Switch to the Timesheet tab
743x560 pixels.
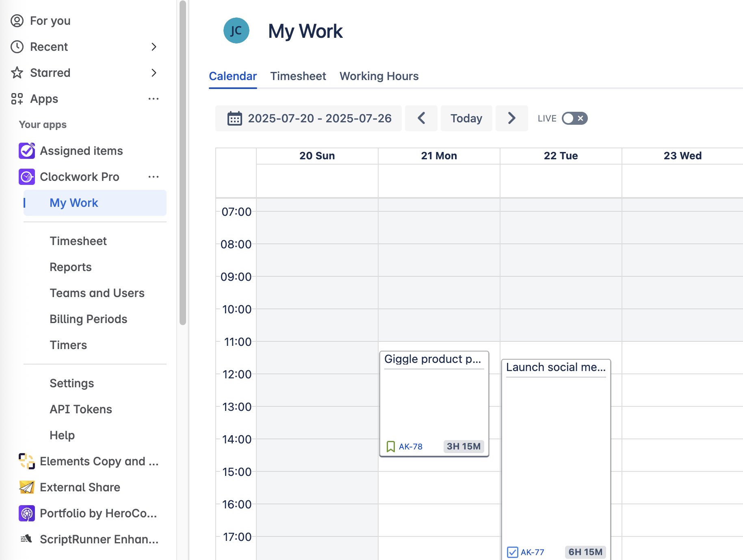tap(298, 76)
